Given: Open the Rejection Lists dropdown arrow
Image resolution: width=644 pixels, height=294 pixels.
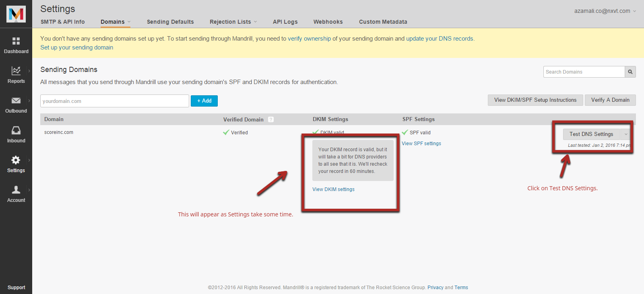Looking at the screenshot, I should click(x=255, y=22).
